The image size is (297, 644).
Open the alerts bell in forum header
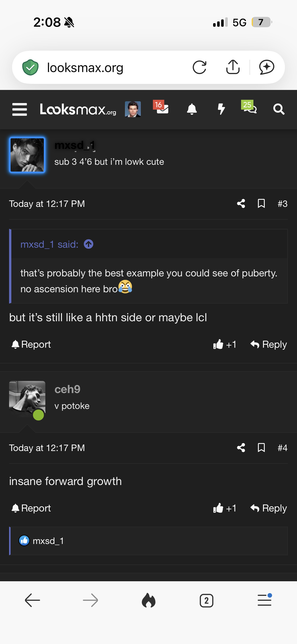point(192,109)
